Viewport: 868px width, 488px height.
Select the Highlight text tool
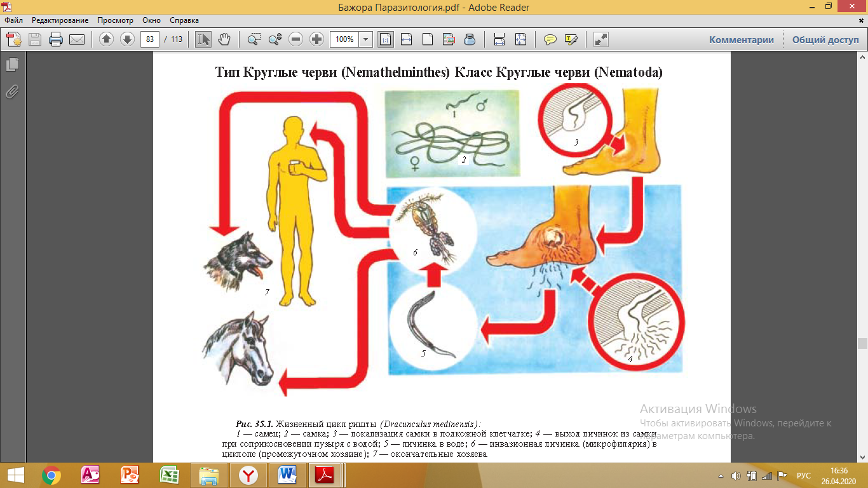pyautogui.click(x=571, y=39)
